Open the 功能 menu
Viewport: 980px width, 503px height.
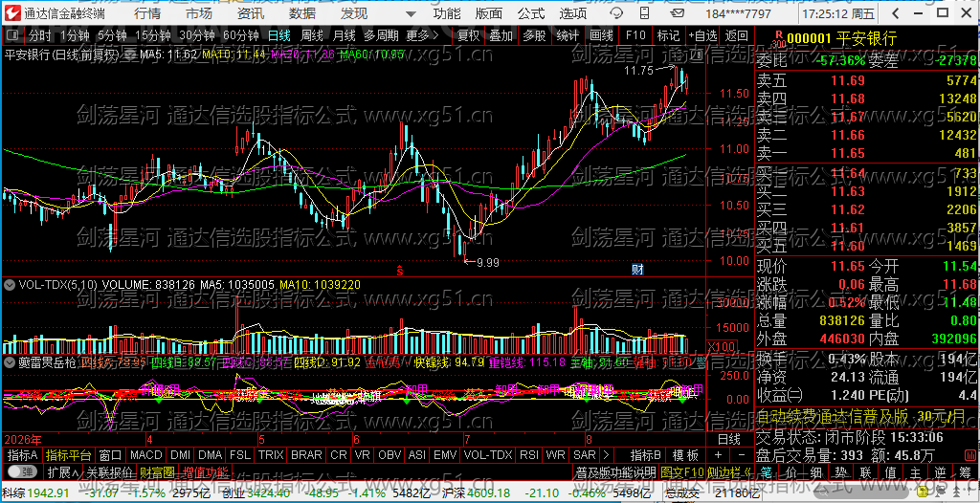click(x=447, y=13)
